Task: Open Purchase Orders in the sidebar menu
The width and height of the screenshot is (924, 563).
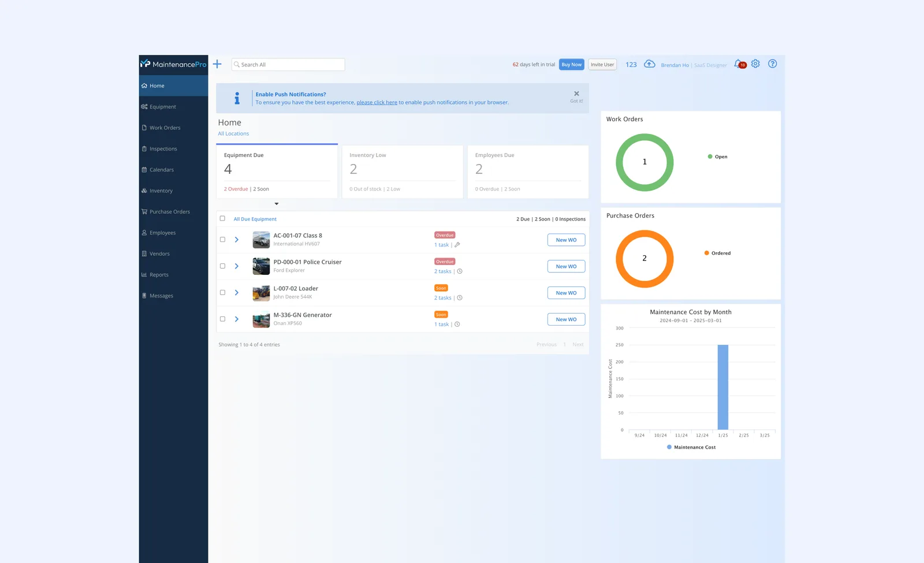Action: coord(173,212)
